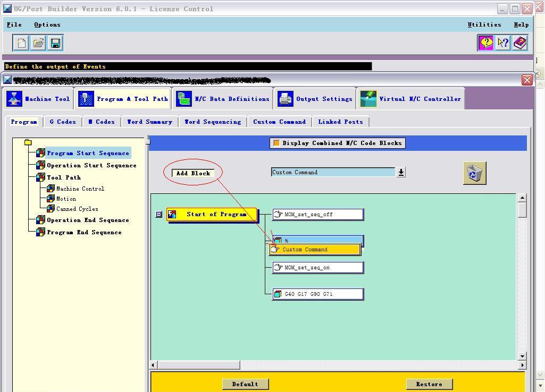Viewport: 545px width, 392px height.
Task: Switch to the G Codes tab
Action: pyautogui.click(x=63, y=122)
